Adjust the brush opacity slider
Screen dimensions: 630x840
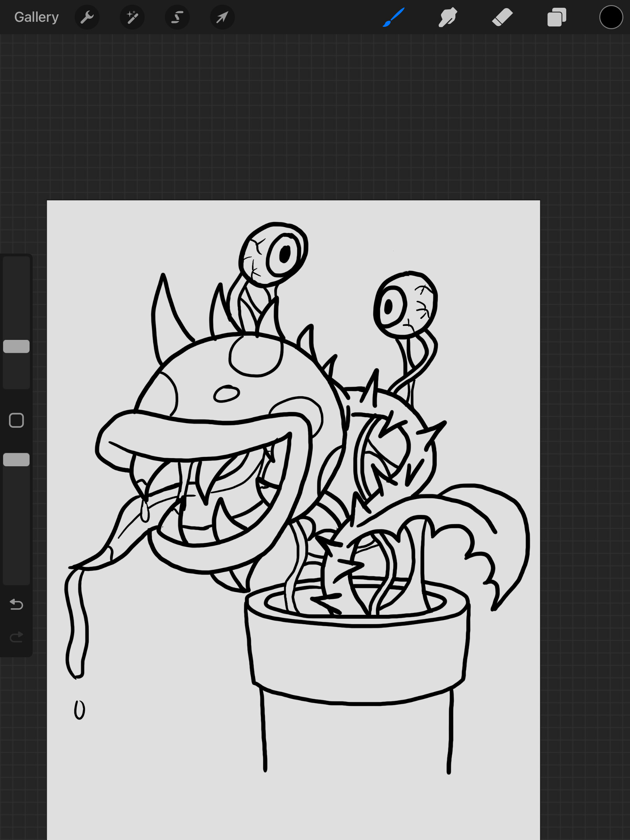pos(16,460)
